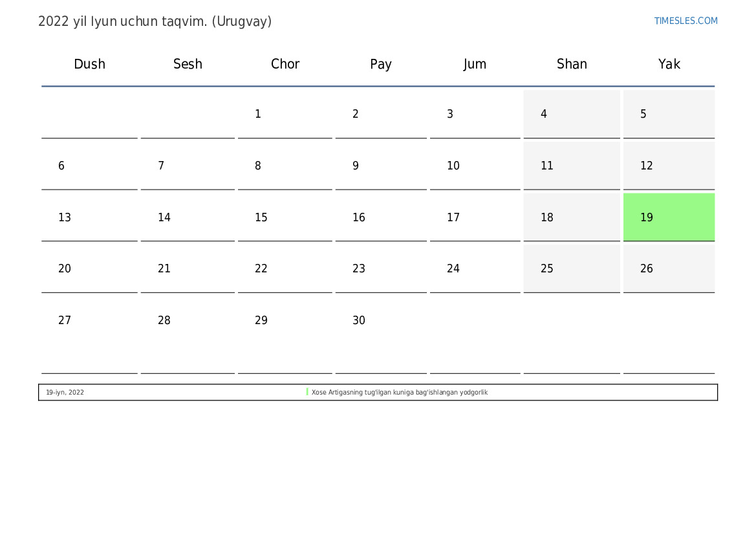Click date 7 in the calendar
Viewport: 756px width, 535px height.
tap(161, 166)
